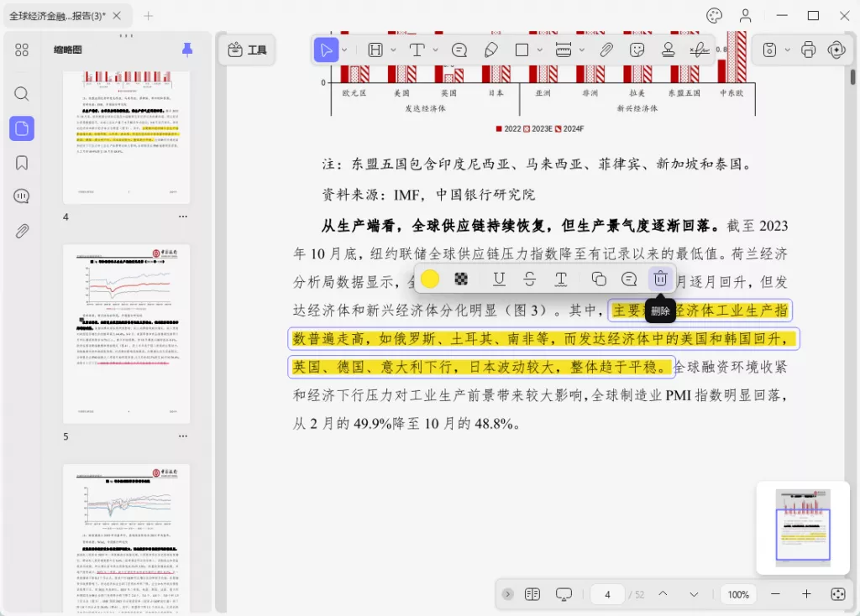Print the document with the printer icon
The width and height of the screenshot is (860, 616).
point(808,50)
